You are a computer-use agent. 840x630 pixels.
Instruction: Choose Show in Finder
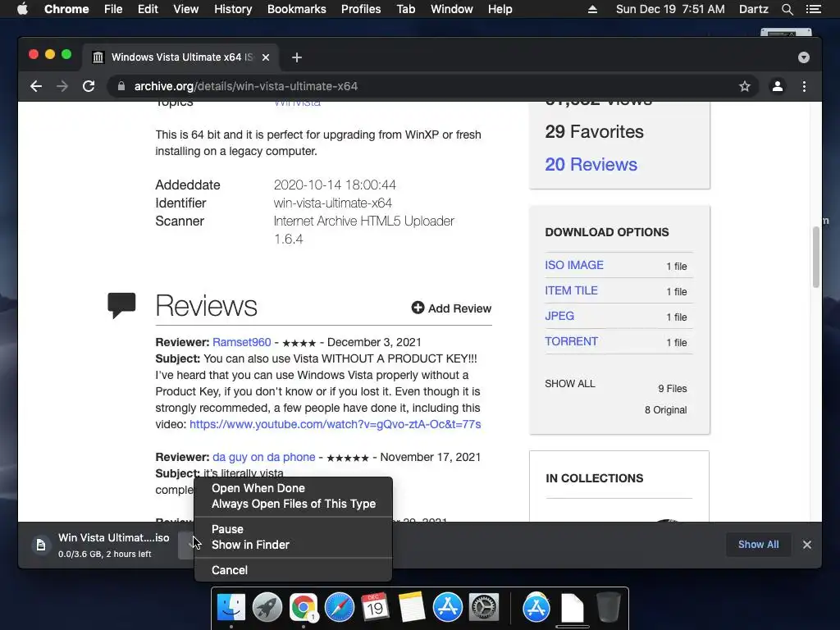(293, 545)
